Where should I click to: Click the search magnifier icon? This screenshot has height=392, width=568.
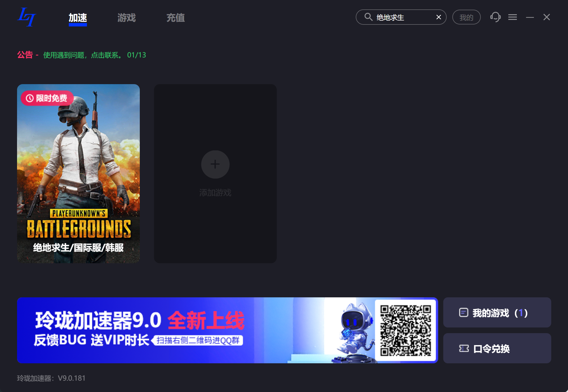pos(368,17)
